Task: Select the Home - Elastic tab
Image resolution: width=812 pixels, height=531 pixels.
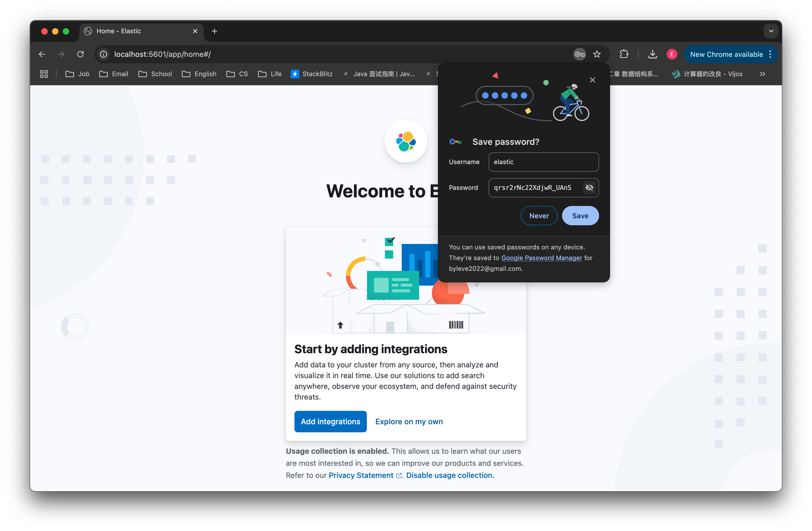Action: (x=136, y=31)
